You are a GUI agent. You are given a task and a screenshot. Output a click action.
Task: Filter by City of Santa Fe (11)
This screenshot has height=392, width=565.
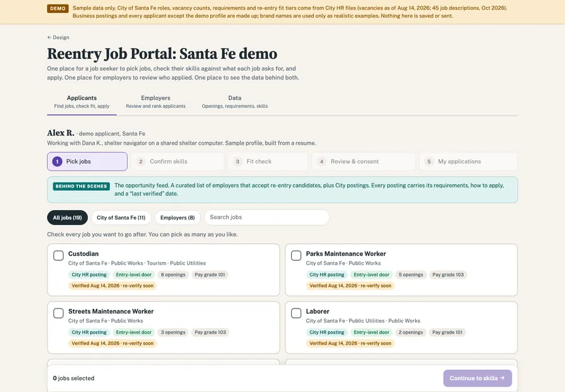coord(121,218)
